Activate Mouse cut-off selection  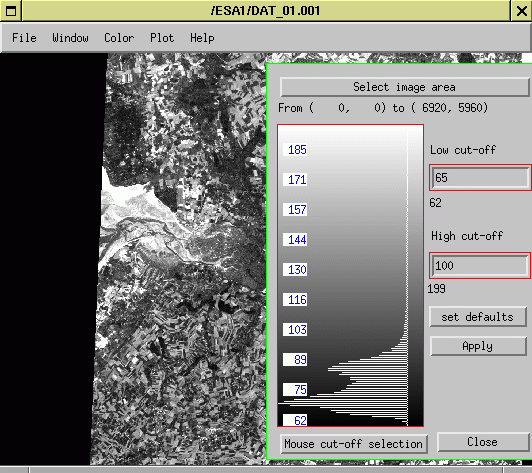coord(354,444)
